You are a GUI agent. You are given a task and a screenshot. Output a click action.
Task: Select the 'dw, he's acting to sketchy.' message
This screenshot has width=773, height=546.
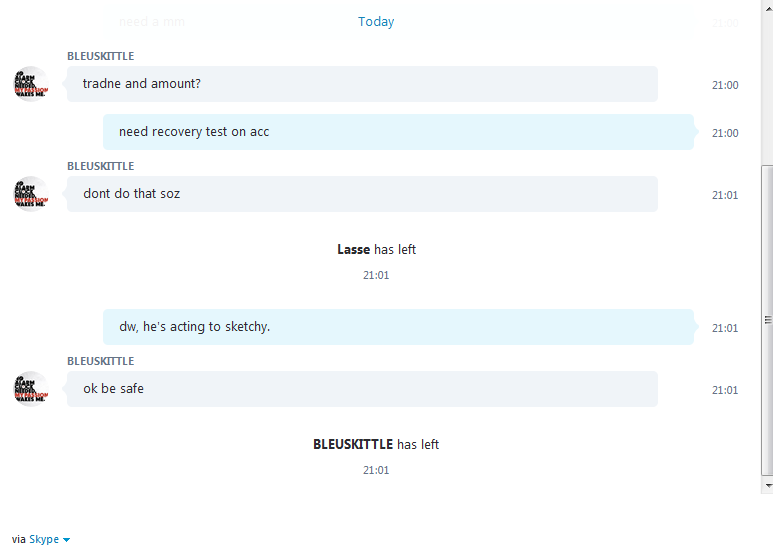pos(398,327)
